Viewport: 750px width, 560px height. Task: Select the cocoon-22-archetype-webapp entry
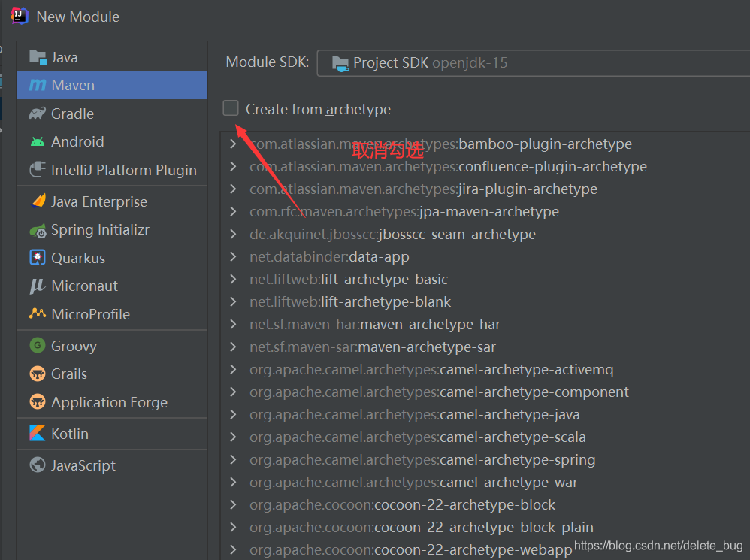tap(410, 550)
